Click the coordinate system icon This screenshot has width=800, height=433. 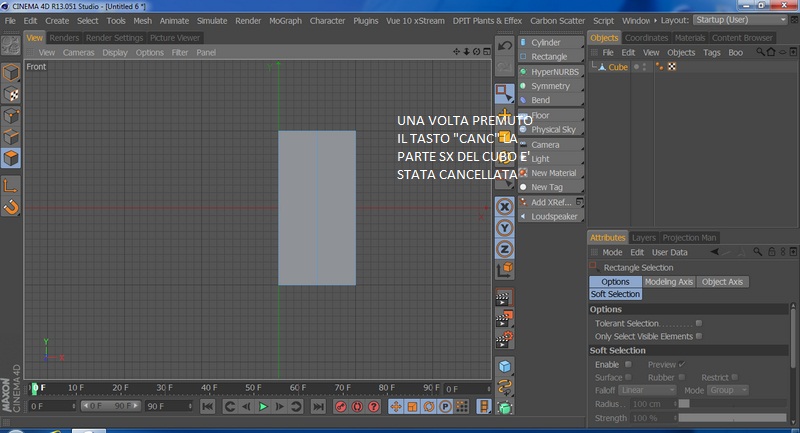pos(505,270)
